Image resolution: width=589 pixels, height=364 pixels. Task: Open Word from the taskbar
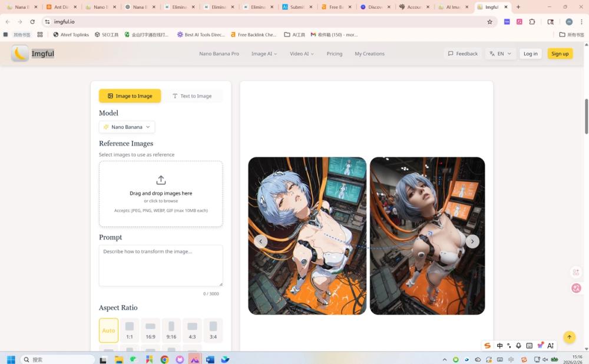pyautogui.click(x=210, y=359)
